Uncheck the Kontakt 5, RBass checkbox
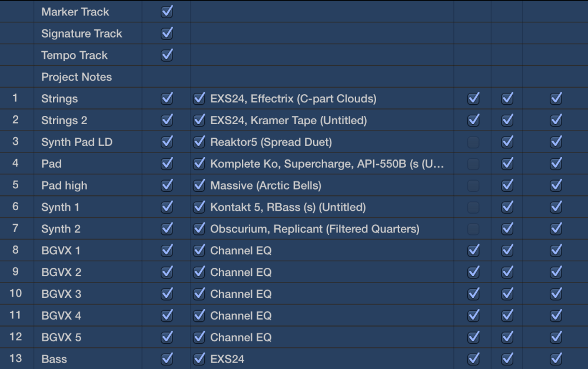This screenshot has height=369, width=588. point(200,207)
